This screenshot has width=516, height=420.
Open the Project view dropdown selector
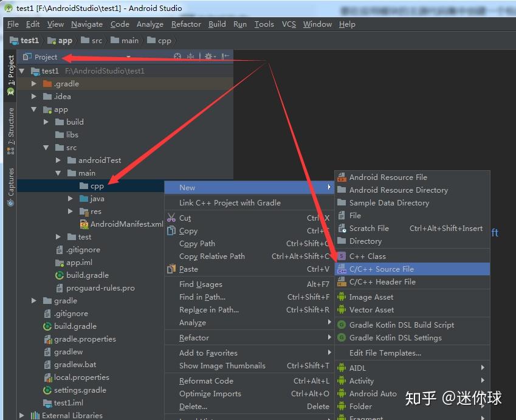128,57
